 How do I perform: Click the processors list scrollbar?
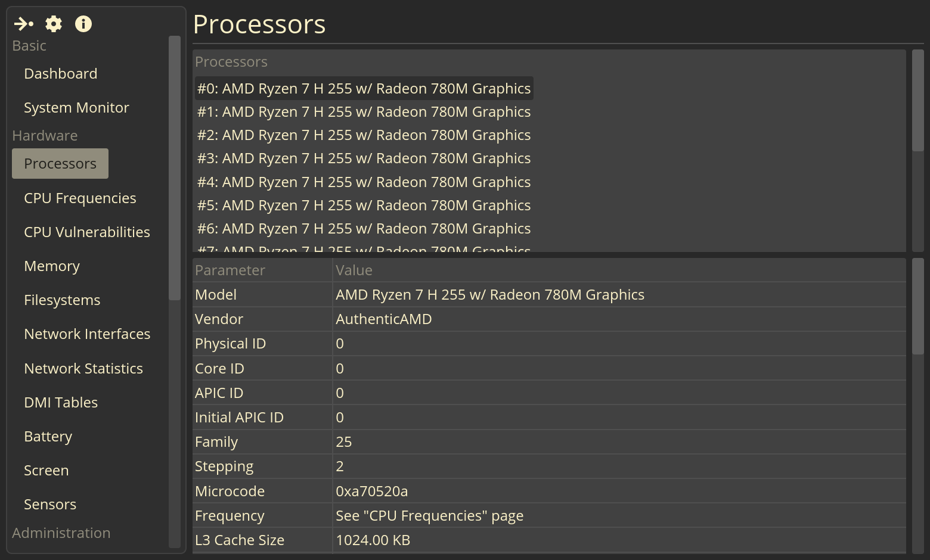pyautogui.click(x=918, y=100)
